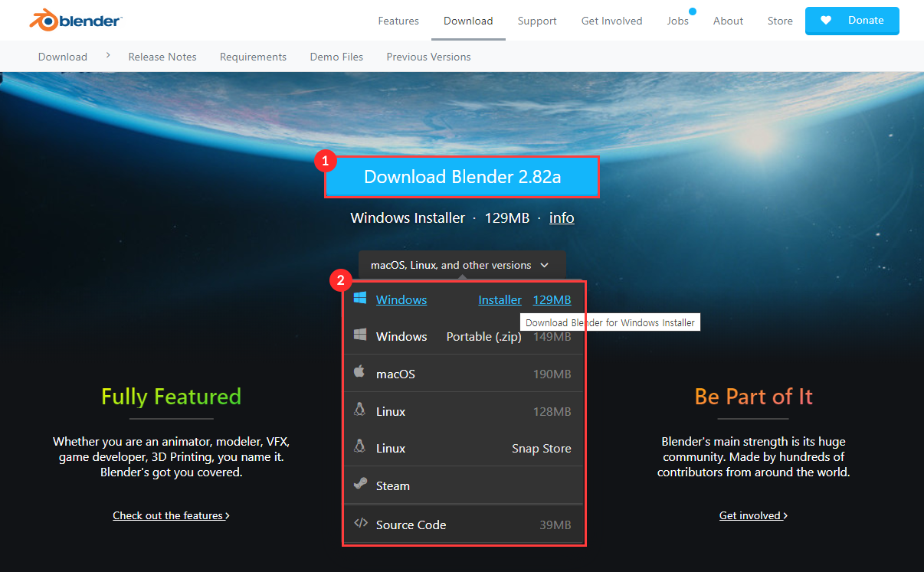This screenshot has width=924, height=572.
Task: Click the Apple icon for macOS
Action: pyautogui.click(x=359, y=372)
